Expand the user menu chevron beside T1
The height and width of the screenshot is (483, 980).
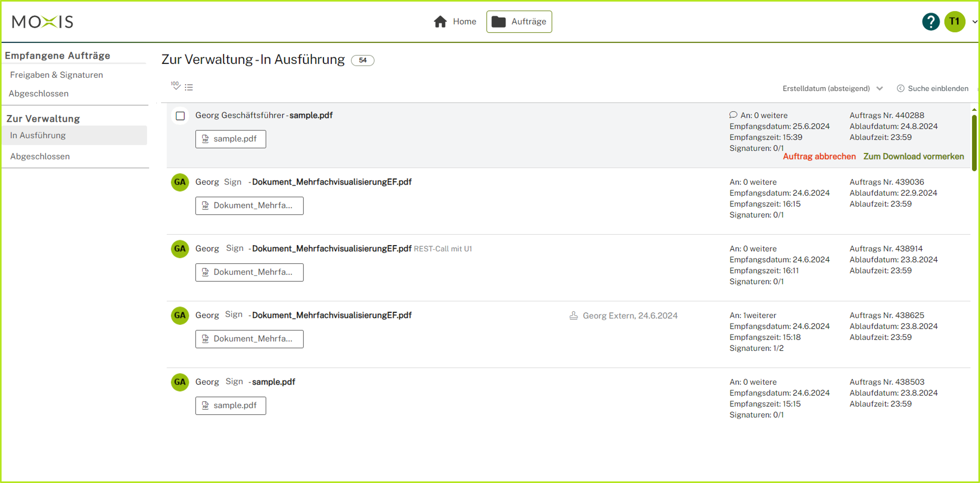point(974,22)
